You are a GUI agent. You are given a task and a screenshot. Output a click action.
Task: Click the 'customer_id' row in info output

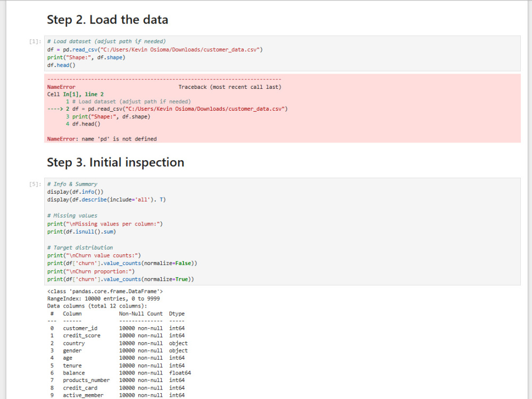point(118,328)
